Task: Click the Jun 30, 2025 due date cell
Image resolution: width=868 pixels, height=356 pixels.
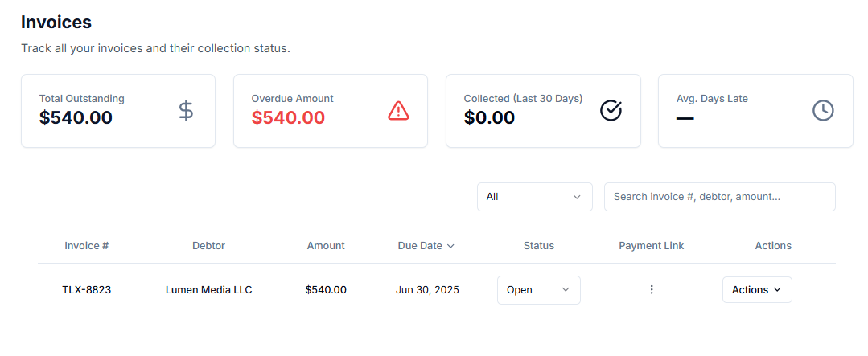Action: pyautogui.click(x=427, y=289)
